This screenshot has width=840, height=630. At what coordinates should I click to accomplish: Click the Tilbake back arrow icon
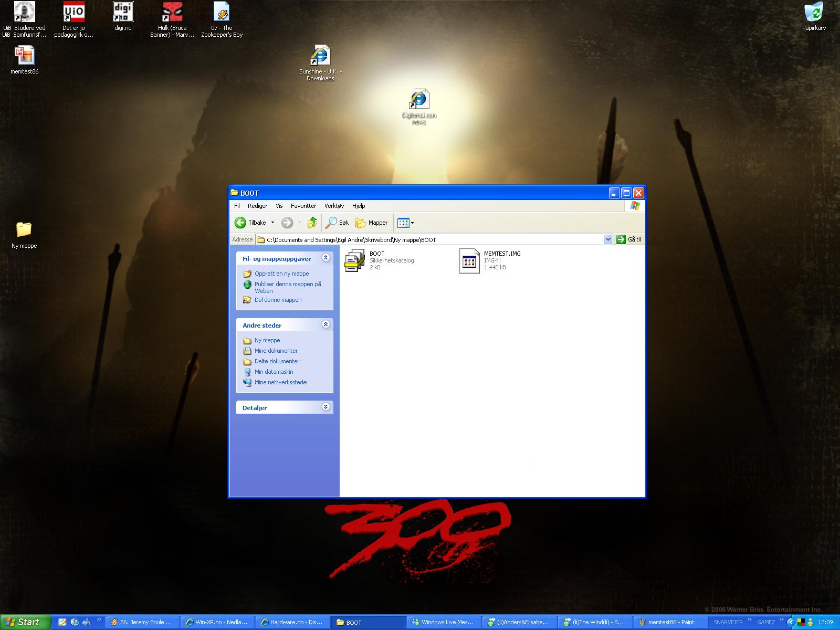(x=240, y=223)
